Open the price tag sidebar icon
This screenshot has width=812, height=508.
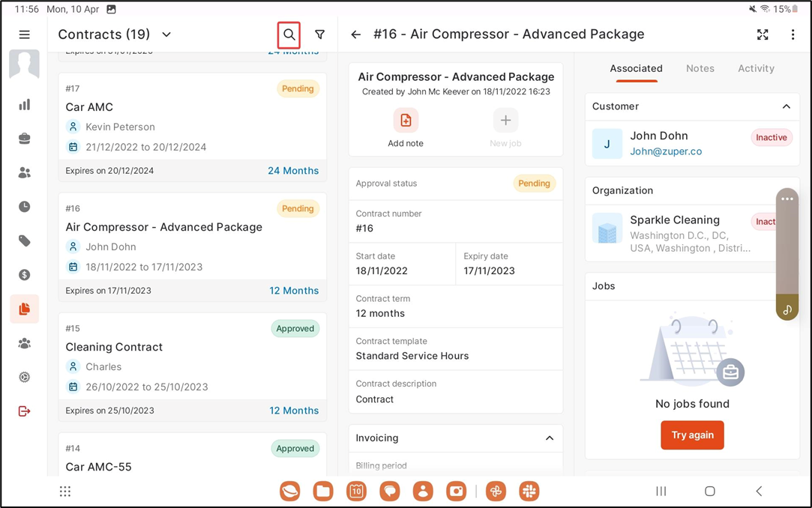[x=25, y=241]
